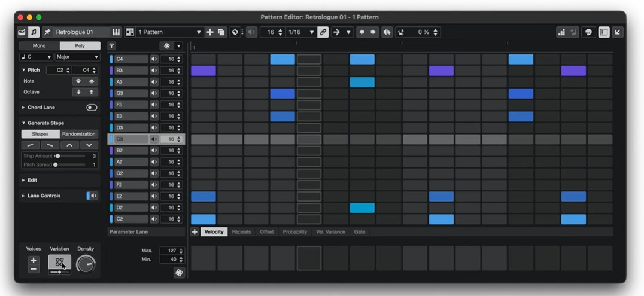The height and width of the screenshot is (296, 644).
Task: Select Mono mode button
Action: (39, 46)
